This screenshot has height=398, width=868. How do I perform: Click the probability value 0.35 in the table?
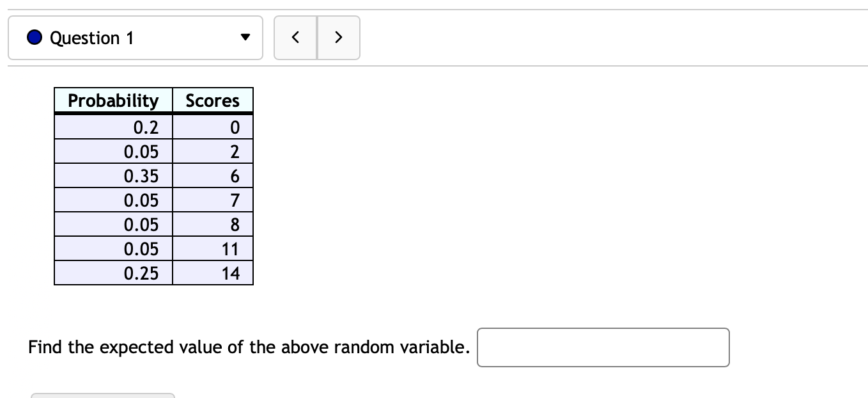click(146, 176)
